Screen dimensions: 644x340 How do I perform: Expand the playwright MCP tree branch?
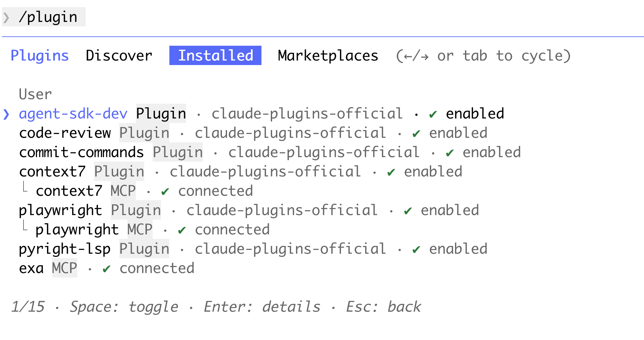click(x=25, y=226)
